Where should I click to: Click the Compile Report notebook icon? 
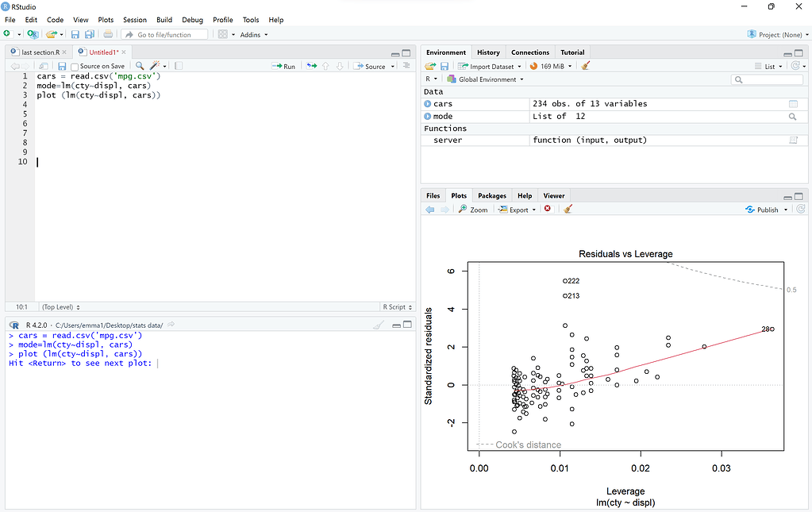(178, 66)
